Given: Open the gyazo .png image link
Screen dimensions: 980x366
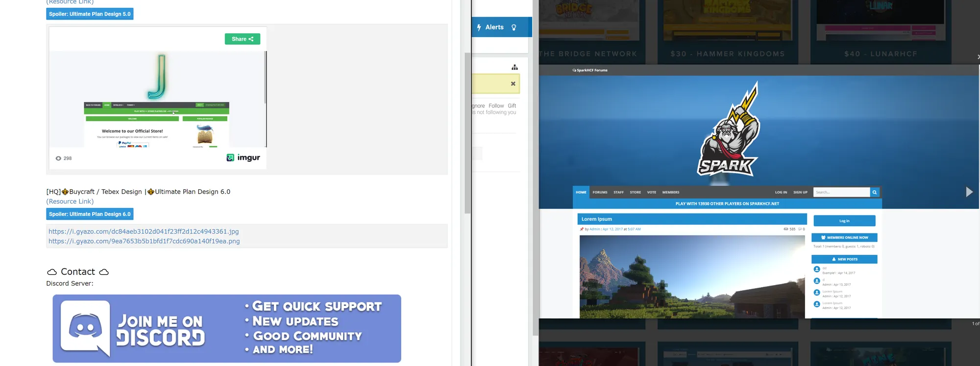Looking at the screenshot, I should tap(144, 241).
